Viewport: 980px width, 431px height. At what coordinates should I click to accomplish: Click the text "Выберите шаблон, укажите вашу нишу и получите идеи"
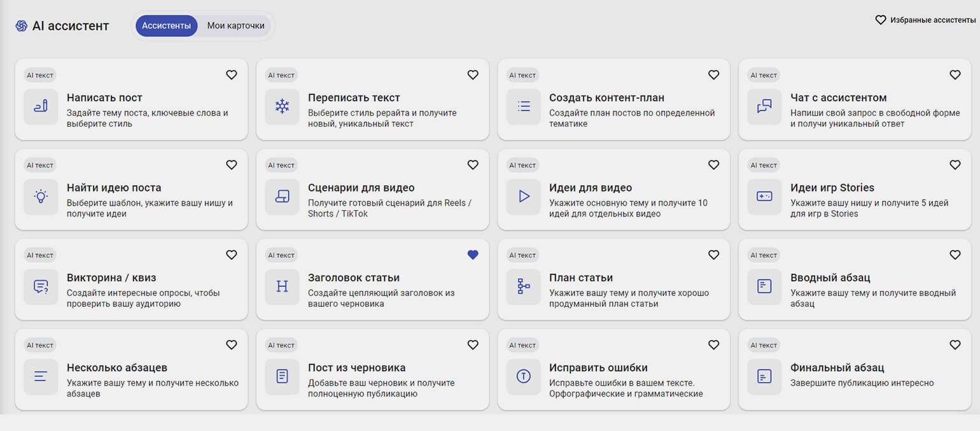150,208
